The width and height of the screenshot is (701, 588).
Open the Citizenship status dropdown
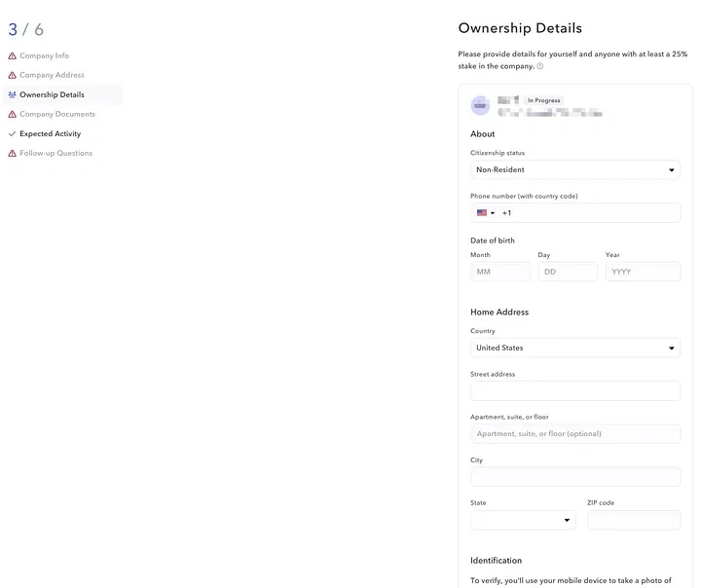point(574,170)
